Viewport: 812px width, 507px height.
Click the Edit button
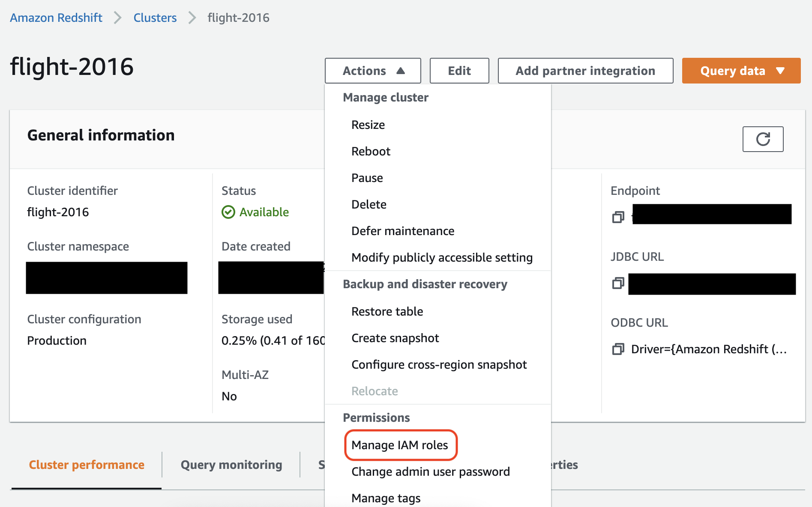tap(459, 70)
